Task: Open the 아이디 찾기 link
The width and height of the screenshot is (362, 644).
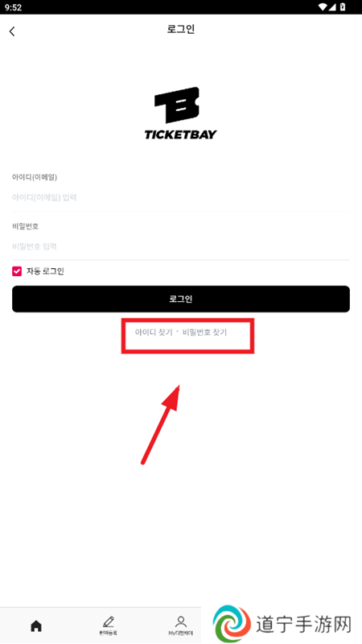Action: click(x=154, y=332)
